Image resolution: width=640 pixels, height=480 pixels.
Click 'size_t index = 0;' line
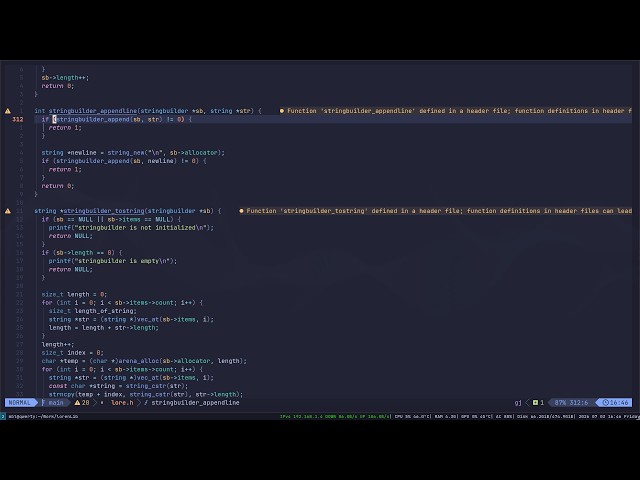(x=72, y=353)
